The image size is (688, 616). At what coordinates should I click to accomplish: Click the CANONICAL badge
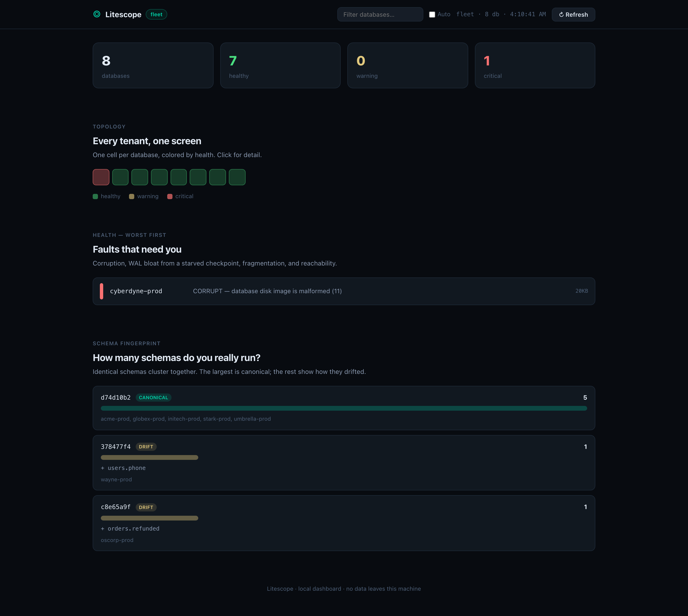click(153, 398)
